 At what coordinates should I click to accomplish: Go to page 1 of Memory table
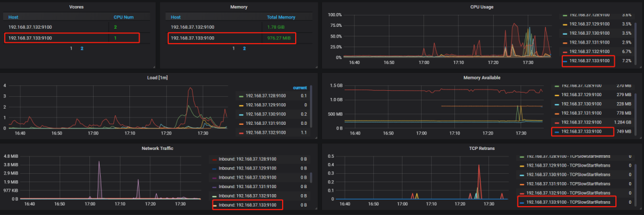click(x=234, y=48)
